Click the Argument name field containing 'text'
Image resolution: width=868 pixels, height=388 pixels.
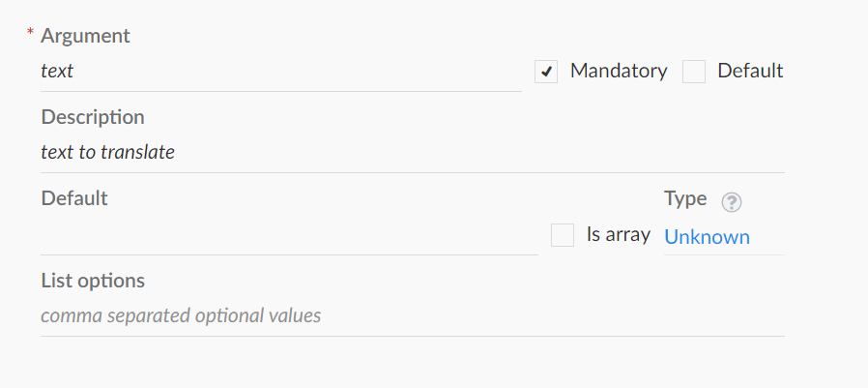point(281,72)
